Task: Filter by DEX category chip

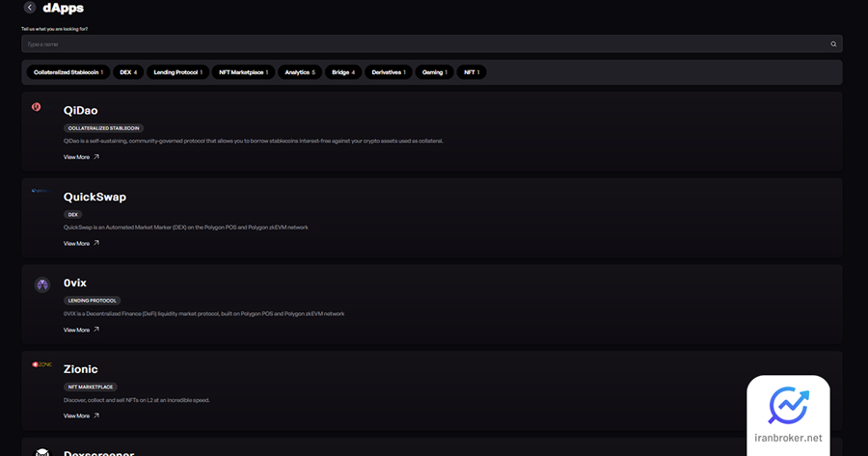Action: tap(128, 72)
